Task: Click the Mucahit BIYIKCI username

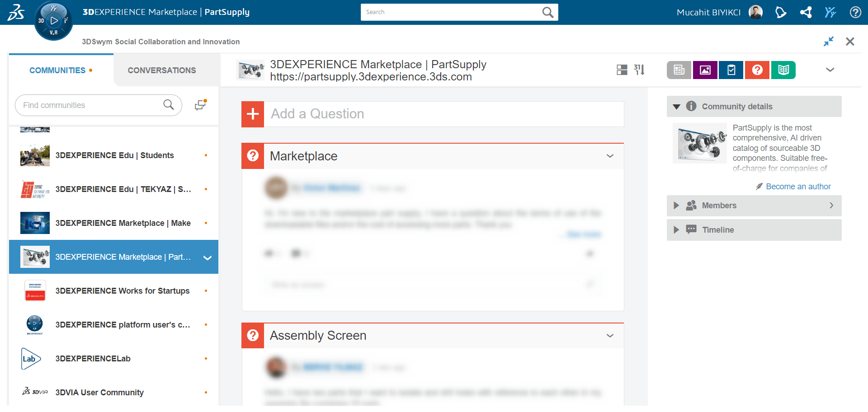Action: 708,12
